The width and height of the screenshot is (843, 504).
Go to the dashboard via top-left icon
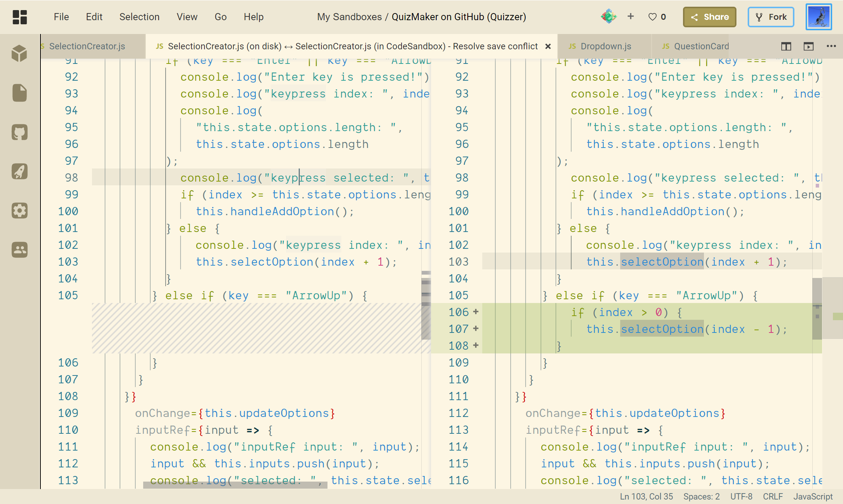coord(19,17)
